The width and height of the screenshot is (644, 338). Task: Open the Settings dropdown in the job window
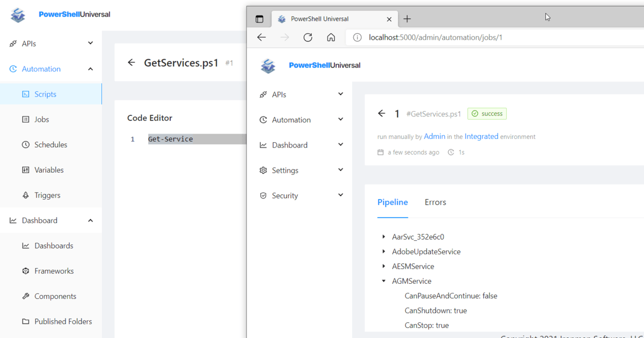pyautogui.click(x=301, y=170)
